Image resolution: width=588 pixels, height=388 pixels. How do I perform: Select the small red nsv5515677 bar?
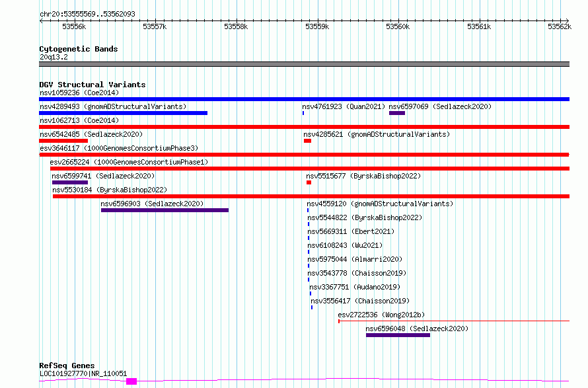309,182
